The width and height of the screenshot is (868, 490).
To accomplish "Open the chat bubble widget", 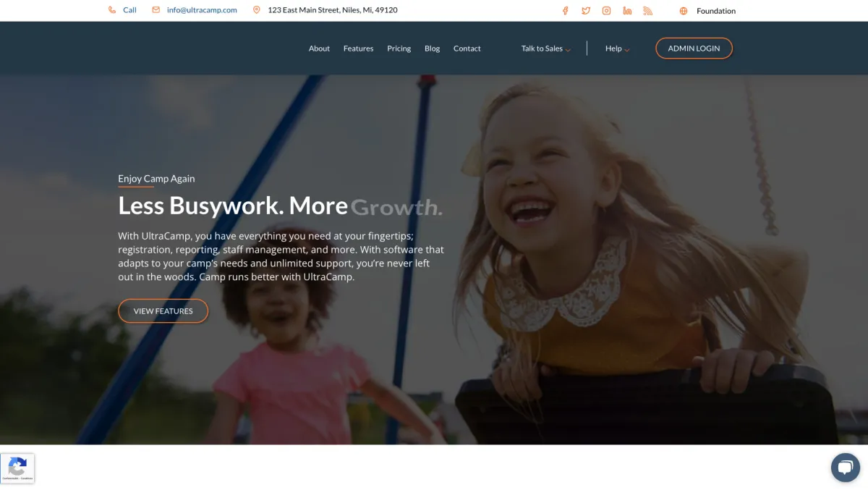I will (x=844, y=467).
